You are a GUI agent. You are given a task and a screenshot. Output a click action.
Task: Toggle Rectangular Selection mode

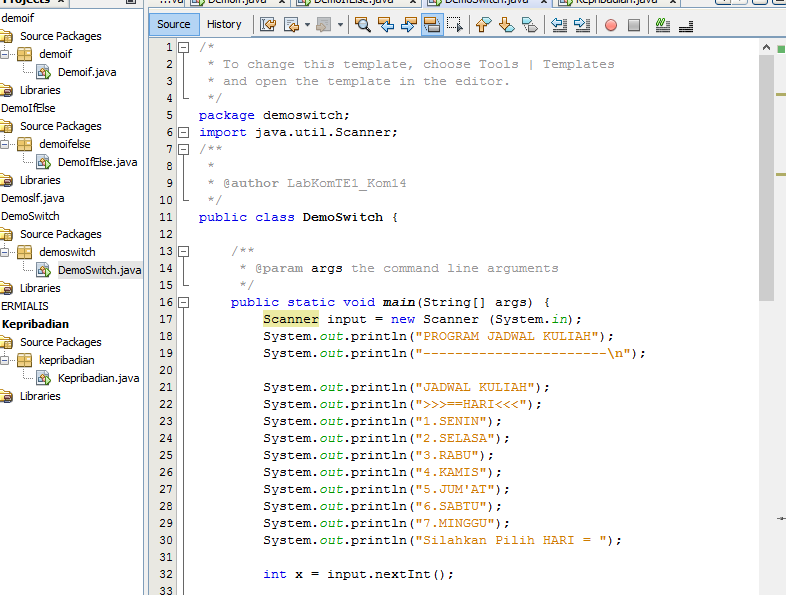pos(455,24)
